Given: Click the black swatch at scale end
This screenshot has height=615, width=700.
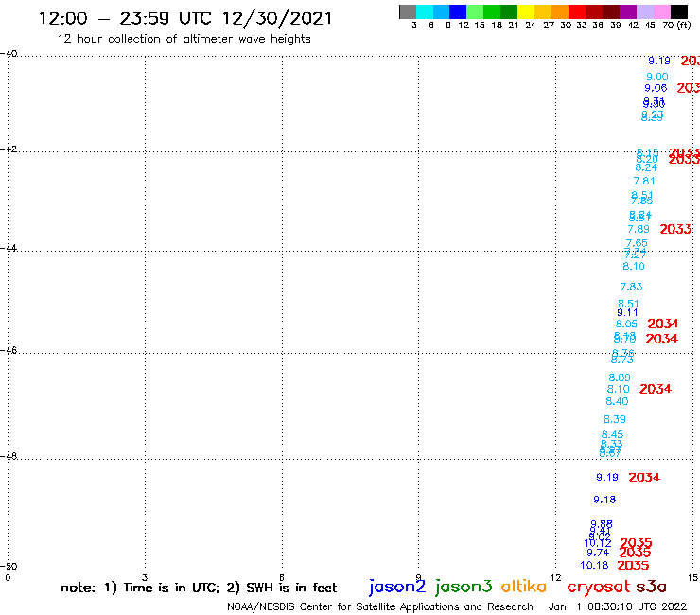Looking at the screenshot, I should click(x=679, y=11).
